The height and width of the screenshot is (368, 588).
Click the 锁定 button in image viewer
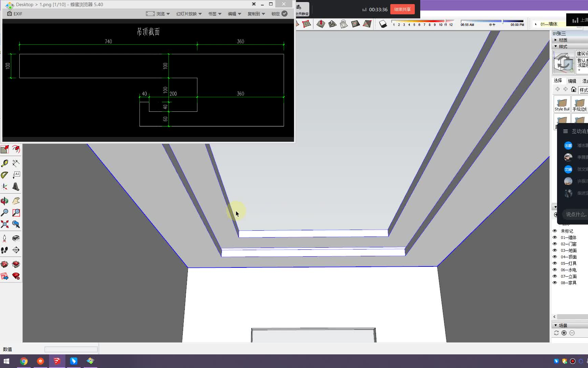tap(279, 14)
